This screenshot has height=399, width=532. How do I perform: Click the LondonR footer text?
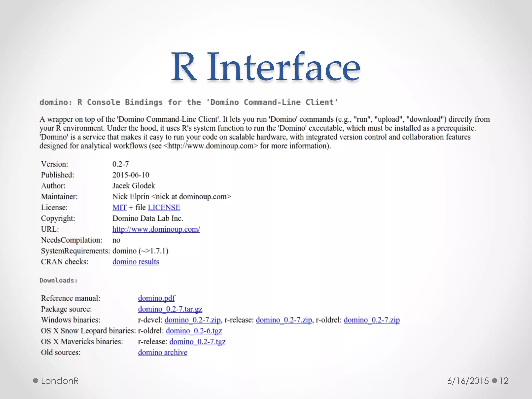tap(60, 381)
